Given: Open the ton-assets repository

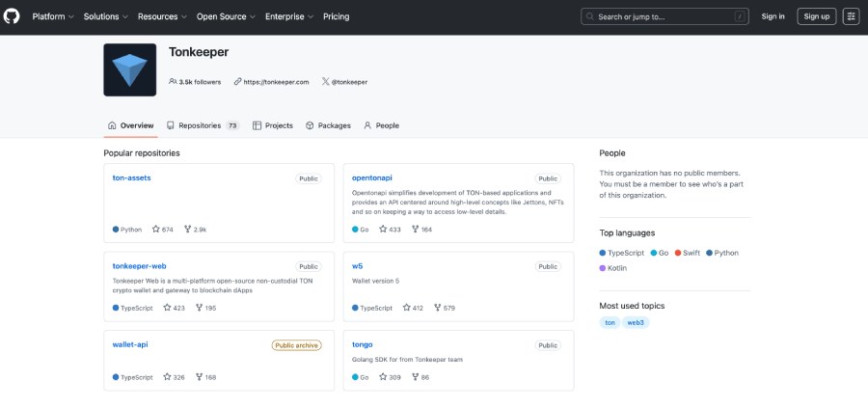Looking at the screenshot, I should pyautogui.click(x=132, y=177).
